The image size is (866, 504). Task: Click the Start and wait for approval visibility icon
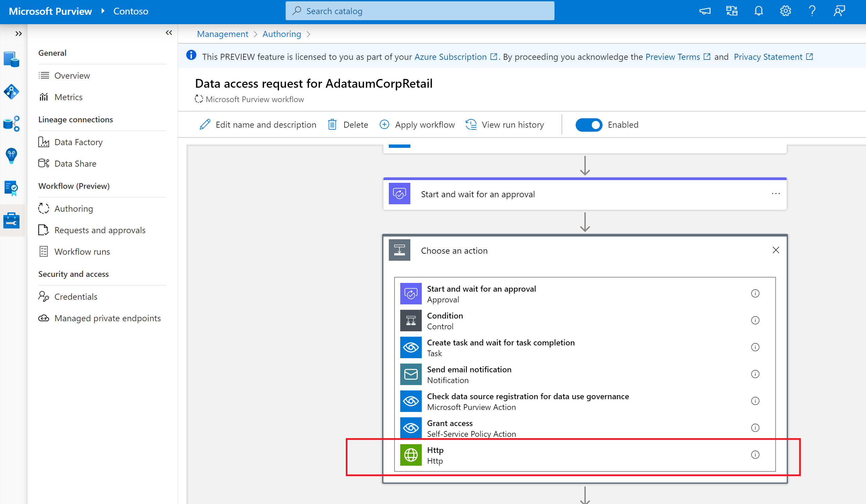(x=755, y=293)
